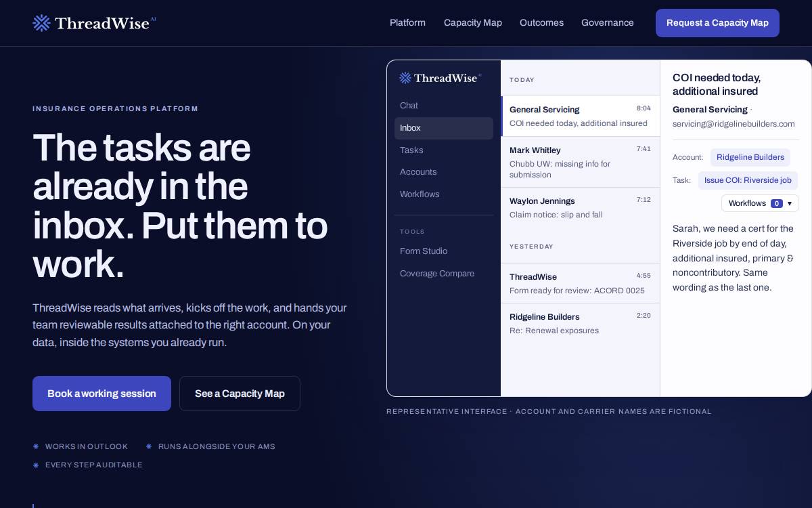Click servicing@ridgelinebuilders.com email address

click(x=734, y=124)
